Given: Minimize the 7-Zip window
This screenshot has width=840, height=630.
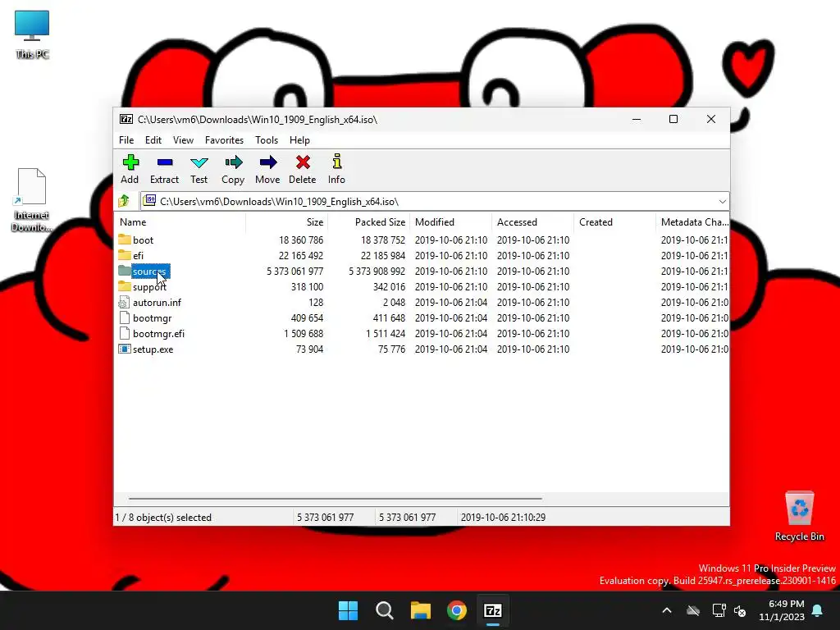Looking at the screenshot, I should [x=637, y=119].
